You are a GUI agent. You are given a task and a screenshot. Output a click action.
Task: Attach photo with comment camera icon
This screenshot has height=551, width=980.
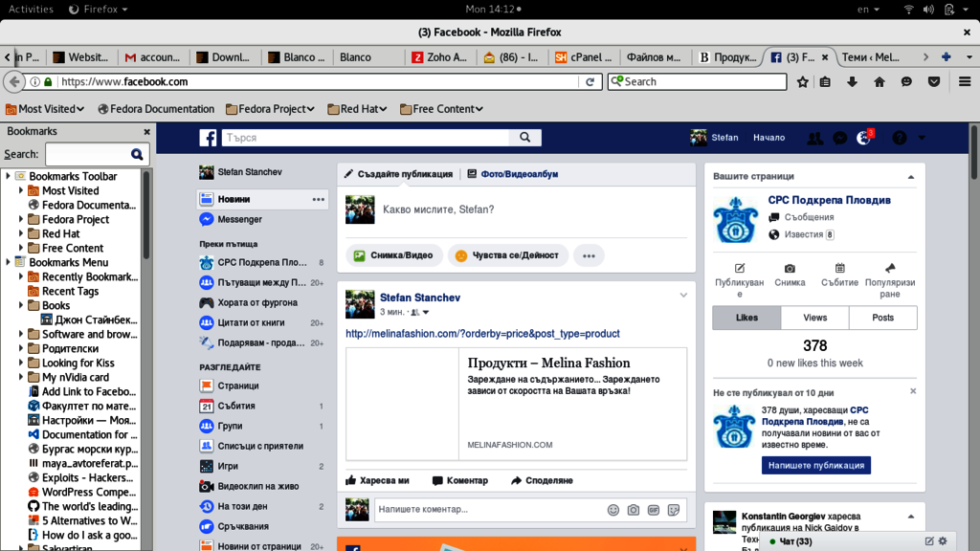click(x=634, y=510)
